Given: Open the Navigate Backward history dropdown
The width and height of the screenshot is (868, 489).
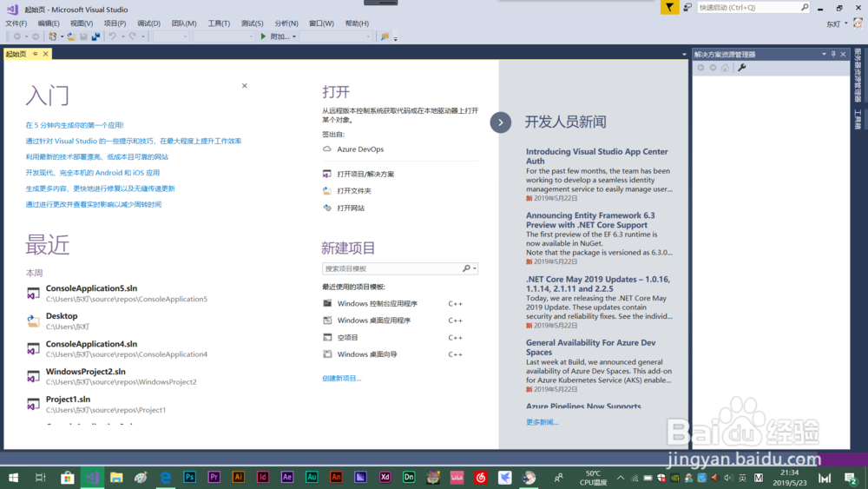Looking at the screenshot, I should [26, 36].
